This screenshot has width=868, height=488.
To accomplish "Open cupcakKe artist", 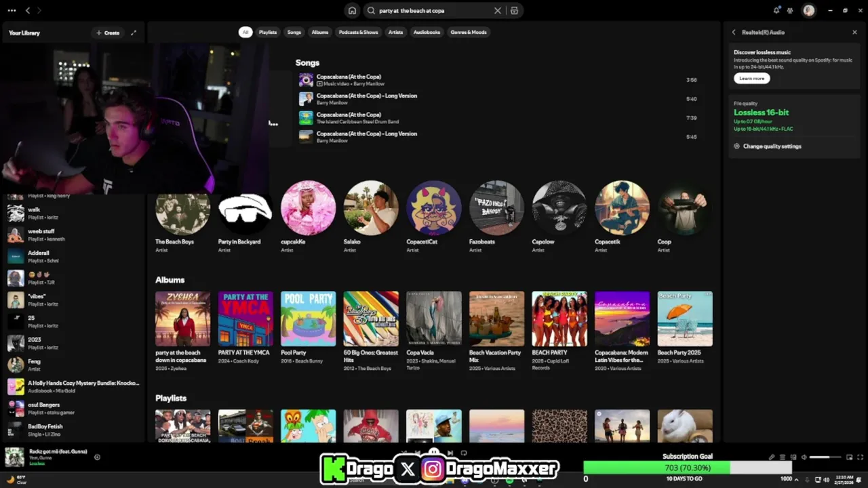I will pos(308,216).
